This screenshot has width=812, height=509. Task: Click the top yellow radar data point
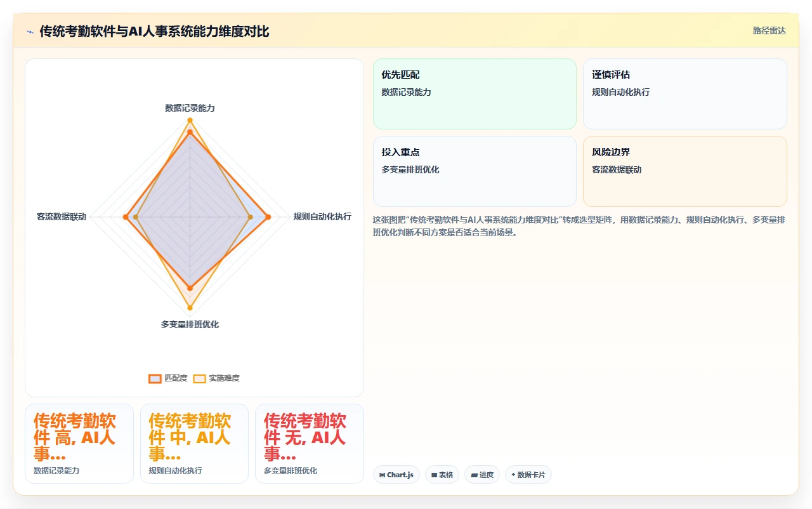tap(190, 120)
